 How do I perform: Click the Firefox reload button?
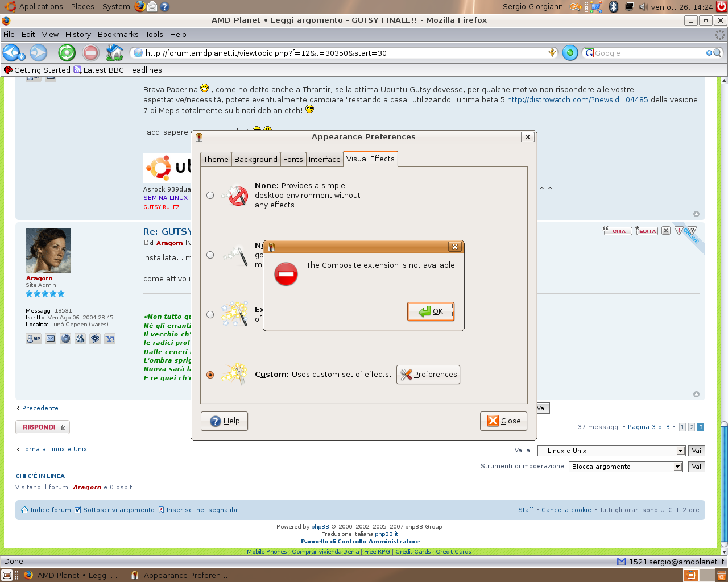point(67,53)
